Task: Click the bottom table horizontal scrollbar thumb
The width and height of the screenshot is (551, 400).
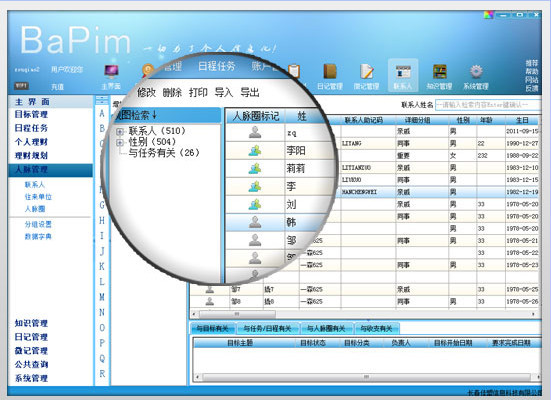Action: coord(367,377)
